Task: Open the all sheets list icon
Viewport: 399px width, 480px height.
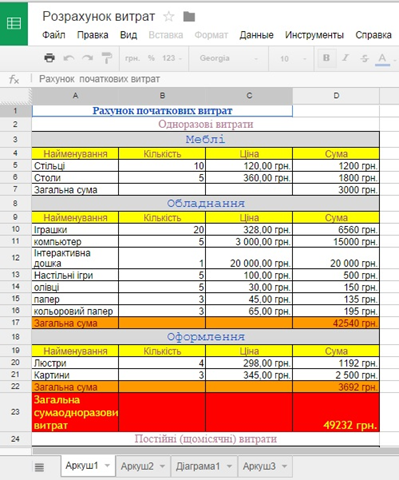Action: pos(39,467)
